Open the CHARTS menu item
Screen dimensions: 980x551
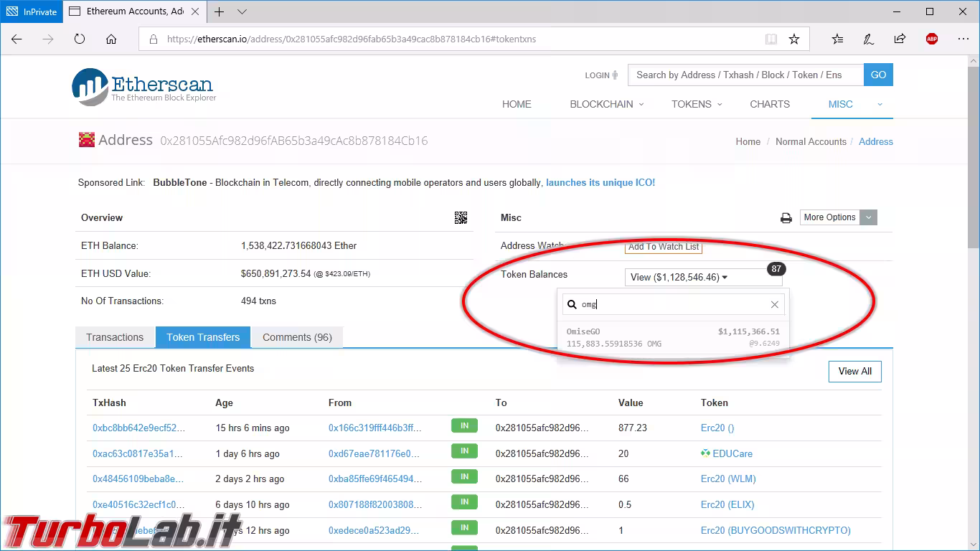point(770,104)
